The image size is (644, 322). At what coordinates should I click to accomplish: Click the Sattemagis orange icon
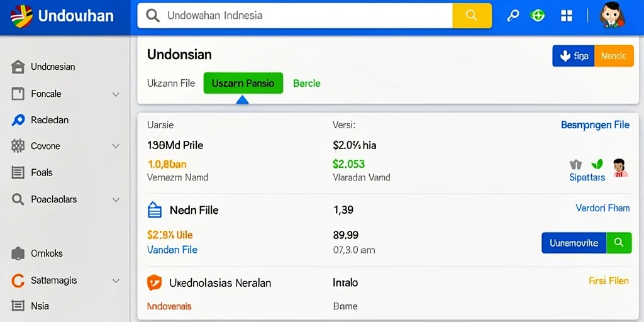pyautogui.click(x=18, y=281)
